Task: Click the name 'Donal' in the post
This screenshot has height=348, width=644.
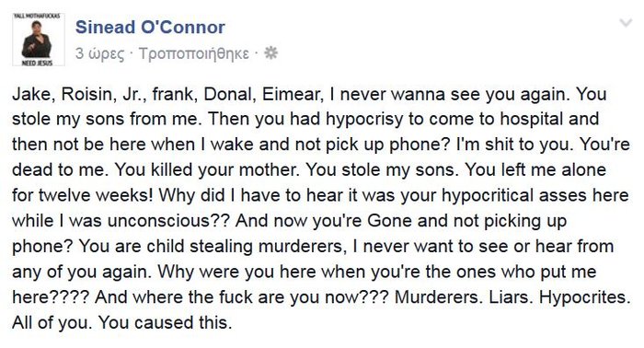Action: point(229,95)
